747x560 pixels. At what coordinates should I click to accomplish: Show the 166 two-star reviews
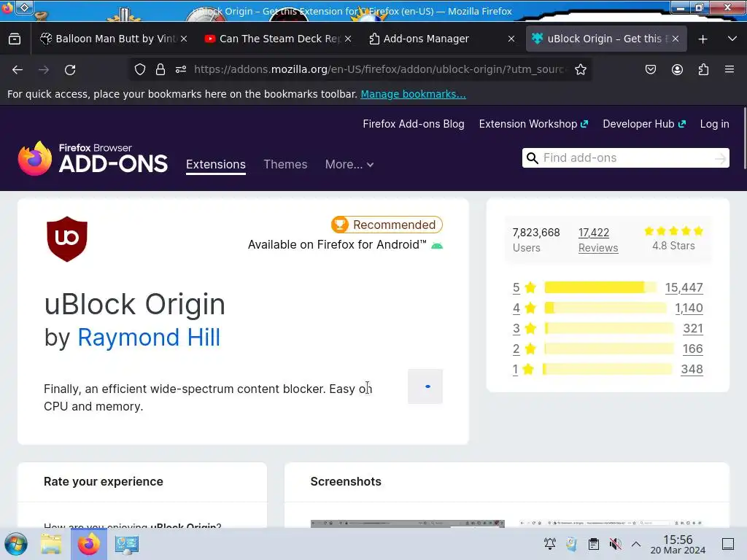693,349
